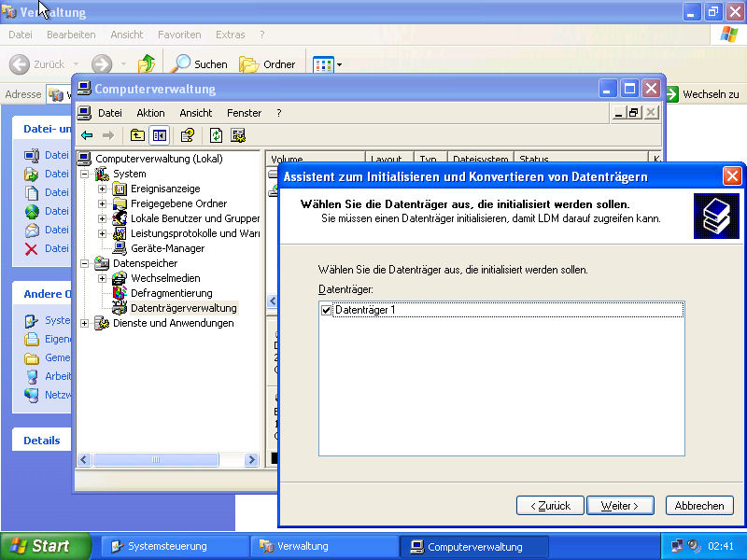Expand the Wechselmedien tree node

click(102, 278)
